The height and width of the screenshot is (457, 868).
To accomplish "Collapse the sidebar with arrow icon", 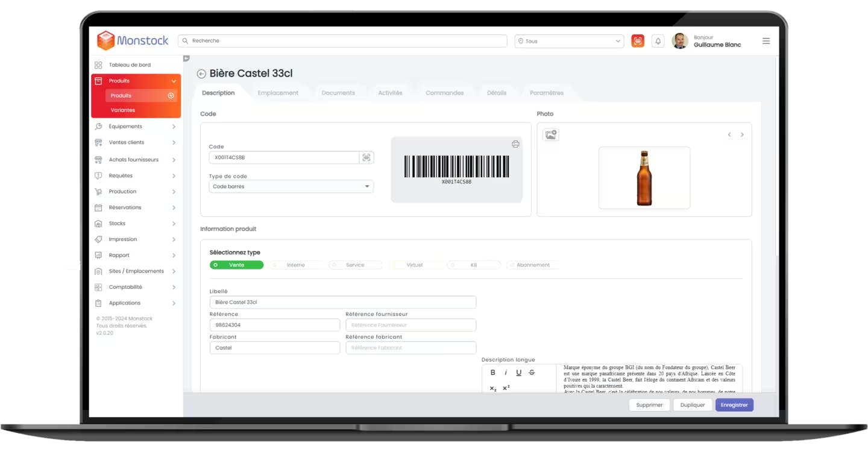I will pyautogui.click(x=186, y=58).
